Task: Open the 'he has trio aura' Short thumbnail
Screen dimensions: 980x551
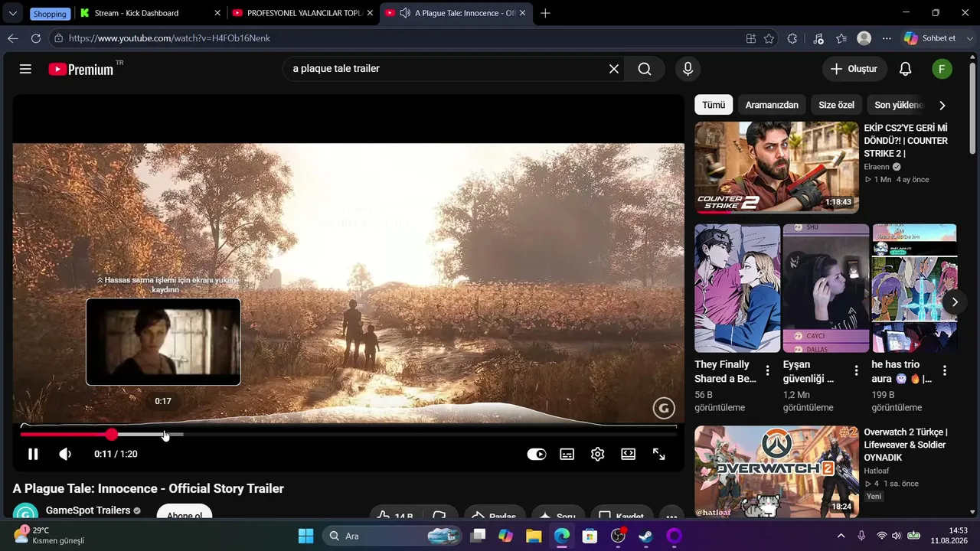Action: (x=914, y=289)
